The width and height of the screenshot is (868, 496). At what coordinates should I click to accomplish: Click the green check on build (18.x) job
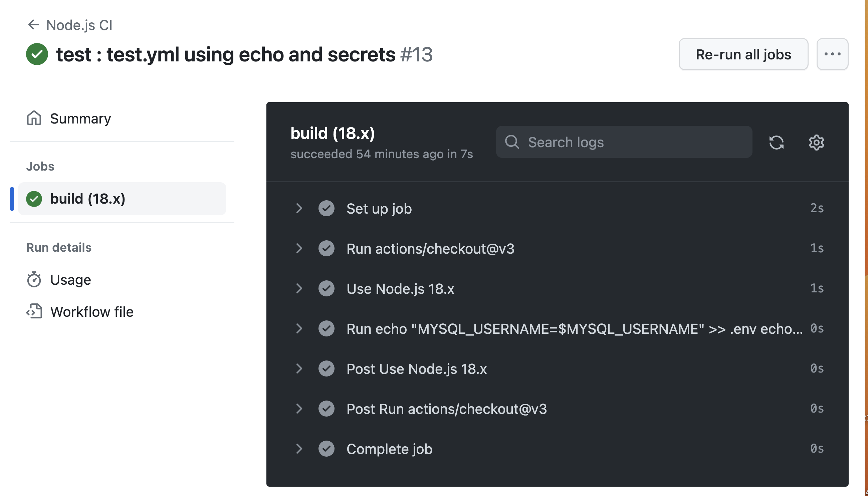pos(34,199)
